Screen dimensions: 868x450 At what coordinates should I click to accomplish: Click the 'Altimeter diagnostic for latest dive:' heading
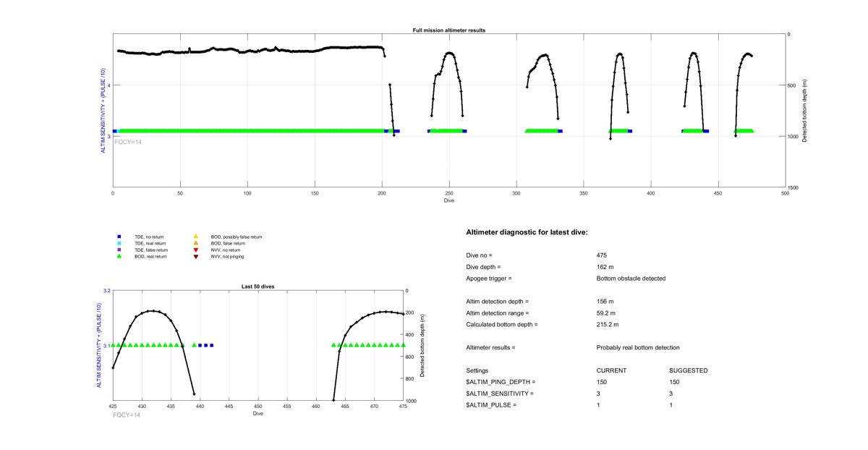pyautogui.click(x=527, y=232)
